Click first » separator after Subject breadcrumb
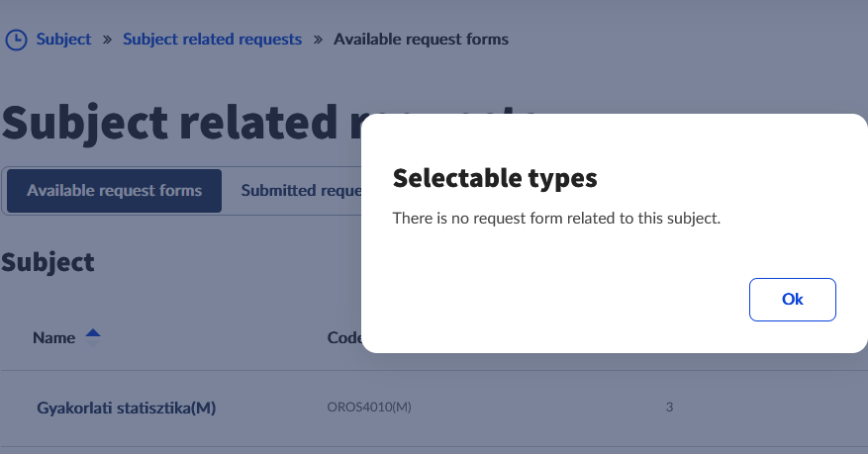Viewport: 868px width, 454px height. coord(107,40)
